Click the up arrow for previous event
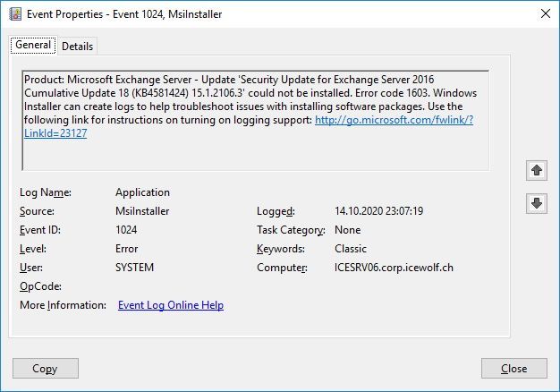560x392 pixels. tap(537, 170)
